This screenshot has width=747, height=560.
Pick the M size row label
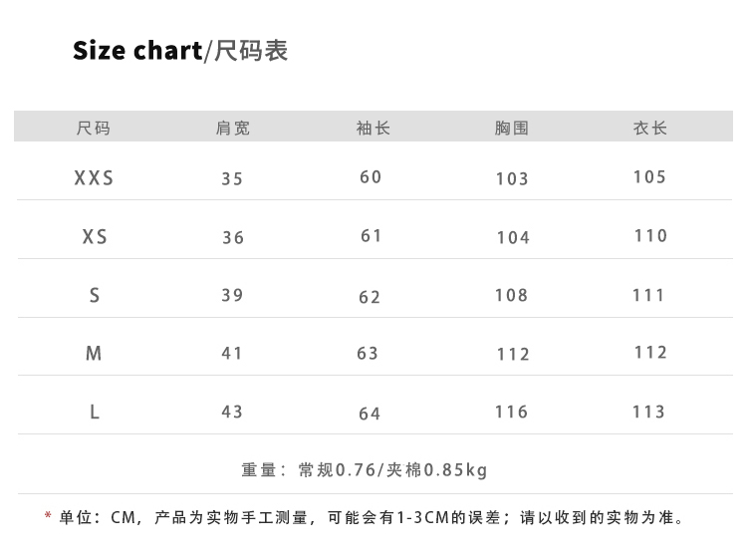pos(95,354)
